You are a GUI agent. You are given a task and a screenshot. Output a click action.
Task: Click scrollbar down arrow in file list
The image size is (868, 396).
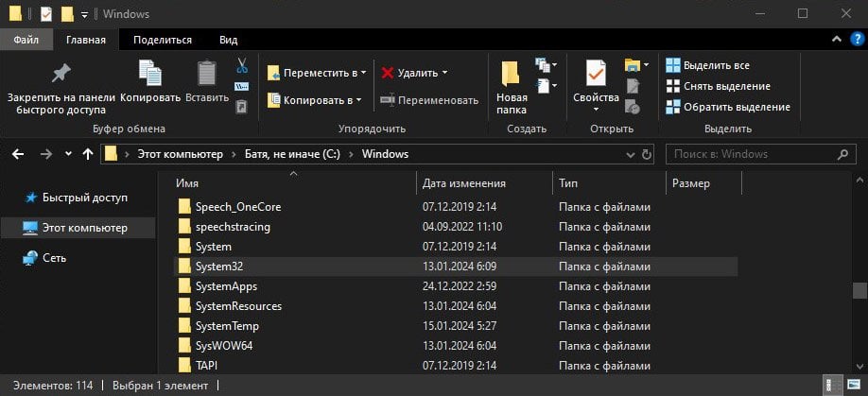pos(859,366)
